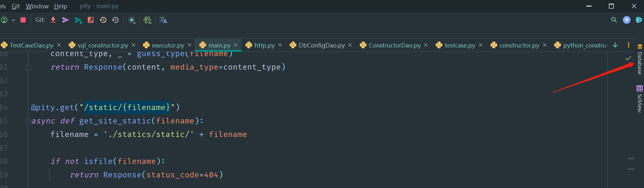
Task: Click the blue update-available arrow button
Action: pyautogui.click(x=627, y=20)
